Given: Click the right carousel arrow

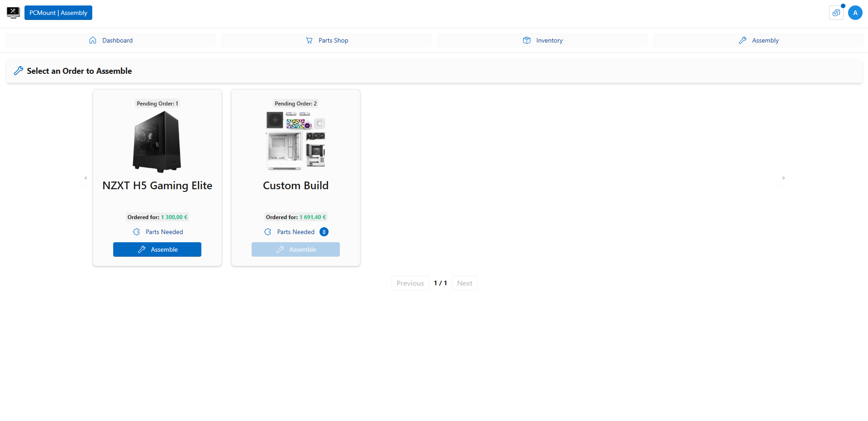Looking at the screenshot, I should coord(783,178).
